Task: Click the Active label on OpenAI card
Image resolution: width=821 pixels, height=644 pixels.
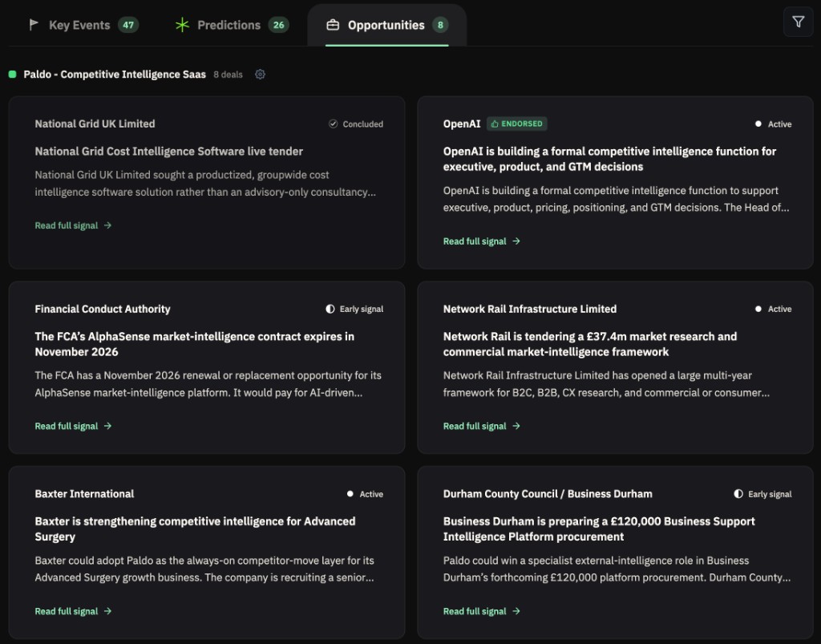Action: (779, 124)
